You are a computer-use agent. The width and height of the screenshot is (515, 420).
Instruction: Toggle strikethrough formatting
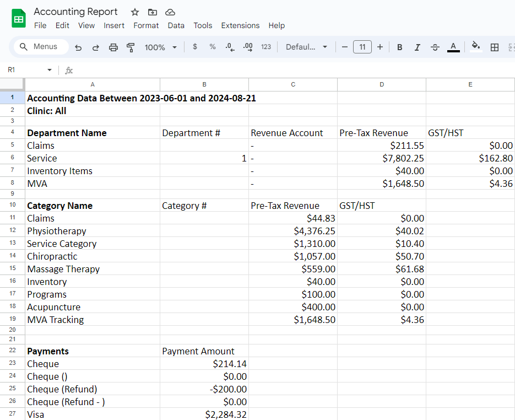click(x=435, y=47)
